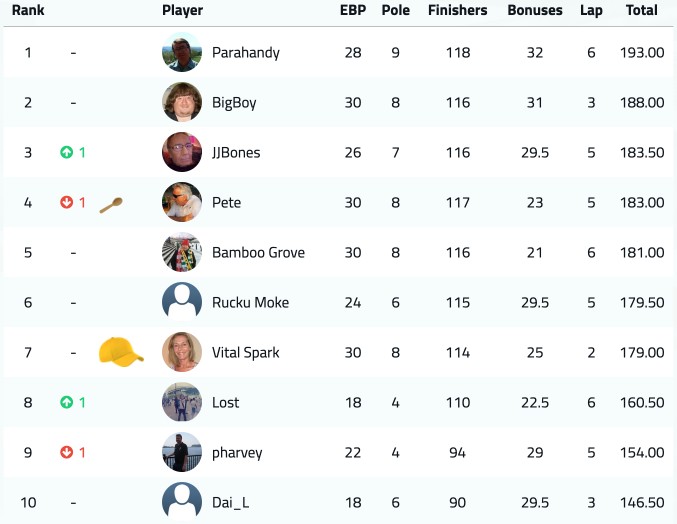Open Rucku Moke's default avatar icon
Viewport: 677px width, 524px height.
tap(182, 302)
